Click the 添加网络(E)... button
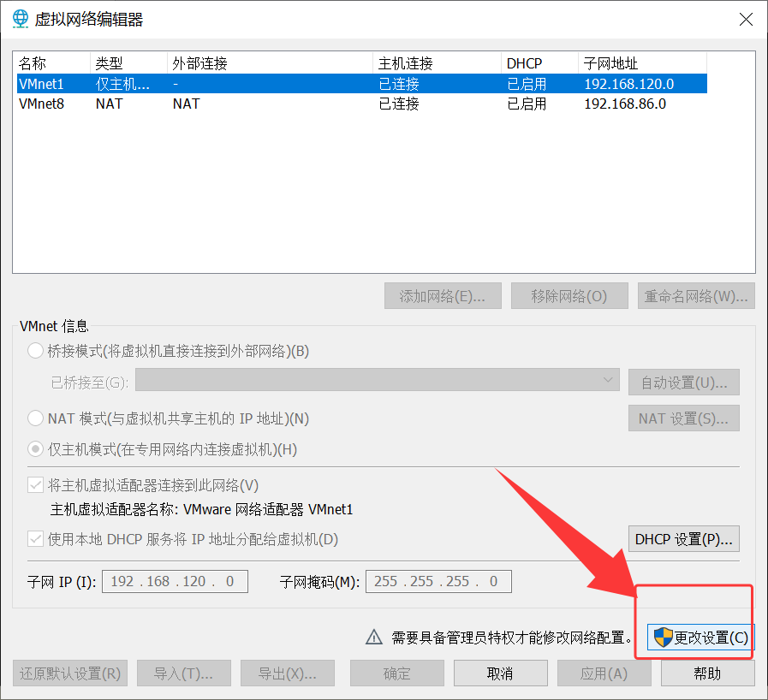768x700 pixels. tap(443, 296)
